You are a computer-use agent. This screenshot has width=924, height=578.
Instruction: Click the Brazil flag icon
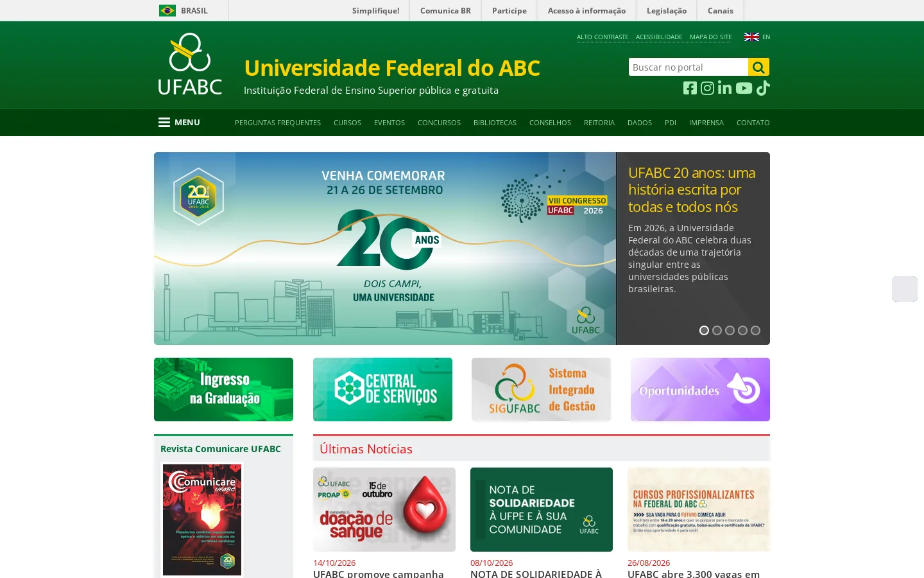click(167, 10)
